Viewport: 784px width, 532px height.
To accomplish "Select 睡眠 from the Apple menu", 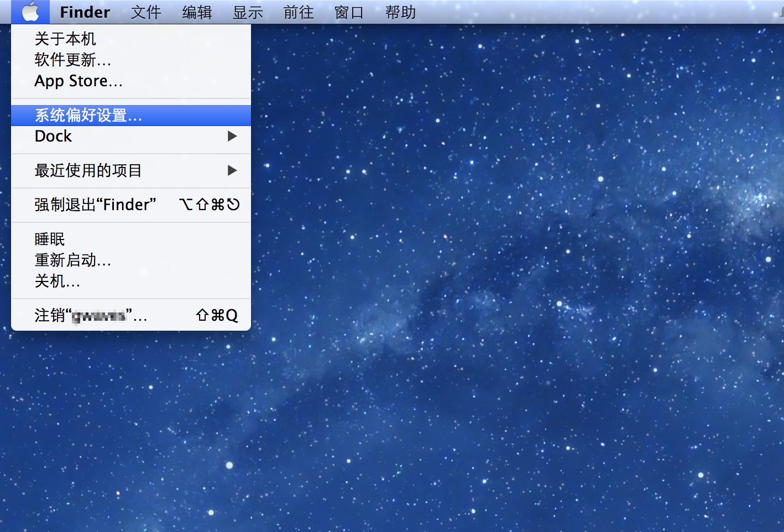I will (131, 239).
